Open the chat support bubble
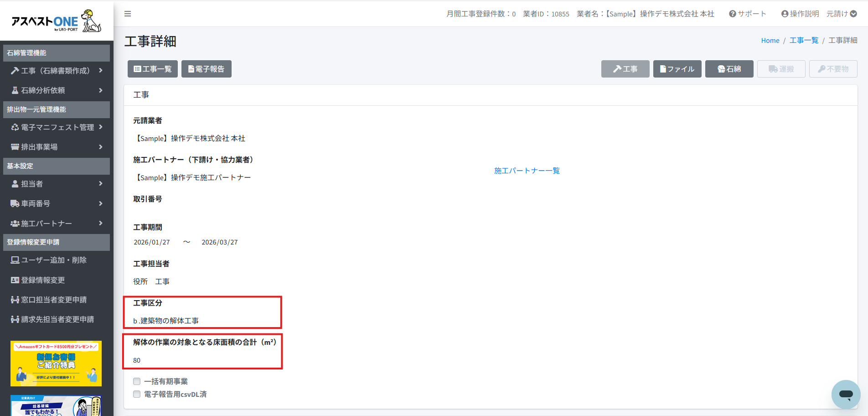Viewport: 868px width, 416px height. coord(846,394)
